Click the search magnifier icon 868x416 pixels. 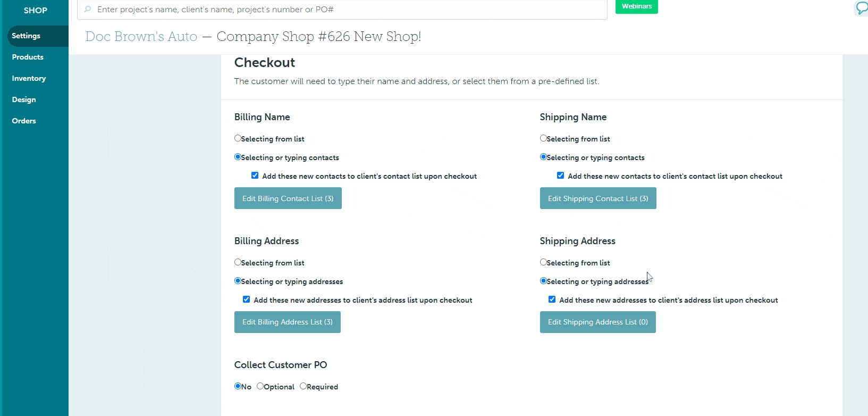coord(88,9)
